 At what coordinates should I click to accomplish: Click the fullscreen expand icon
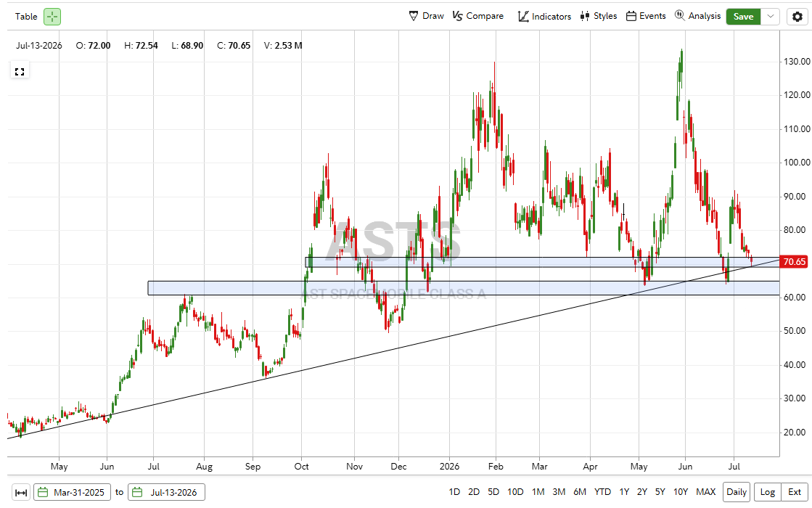tap(20, 72)
